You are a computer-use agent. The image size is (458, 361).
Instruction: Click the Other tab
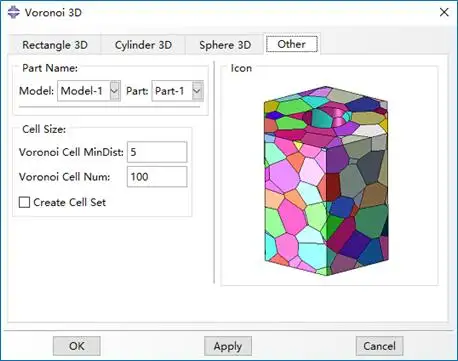[x=292, y=44]
